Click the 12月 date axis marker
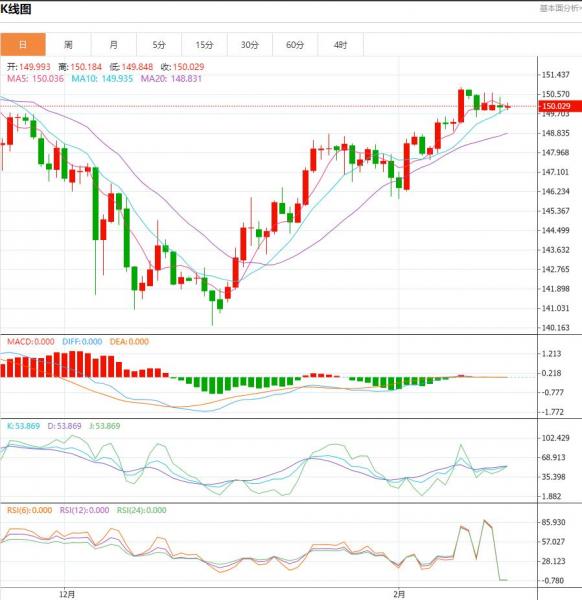Viewport: 582px width, 600px height. [x=67, y=594]
